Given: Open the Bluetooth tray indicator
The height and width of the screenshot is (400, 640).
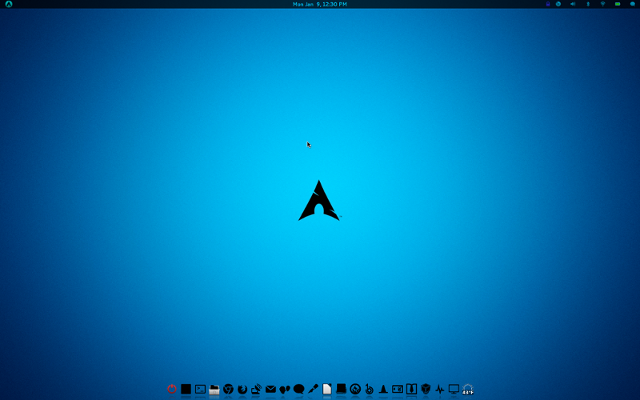Looking at the screenshot, I should 588,4.
